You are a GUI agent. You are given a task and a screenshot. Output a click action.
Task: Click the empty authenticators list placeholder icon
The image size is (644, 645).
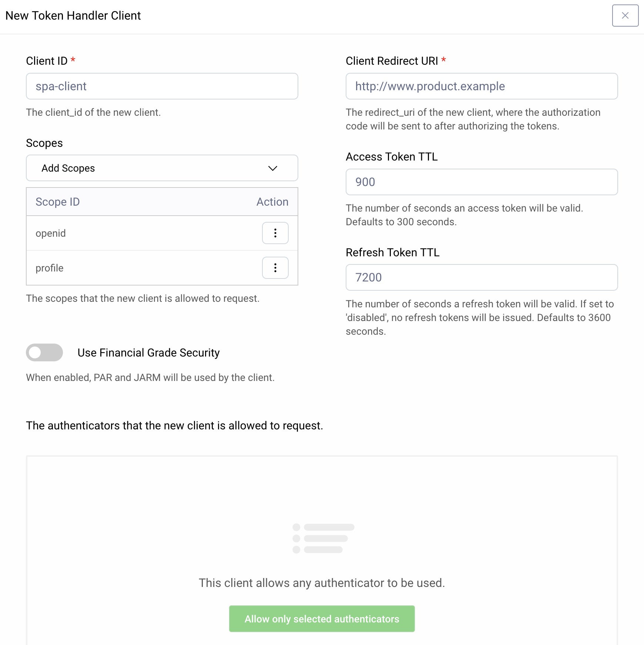323,538
